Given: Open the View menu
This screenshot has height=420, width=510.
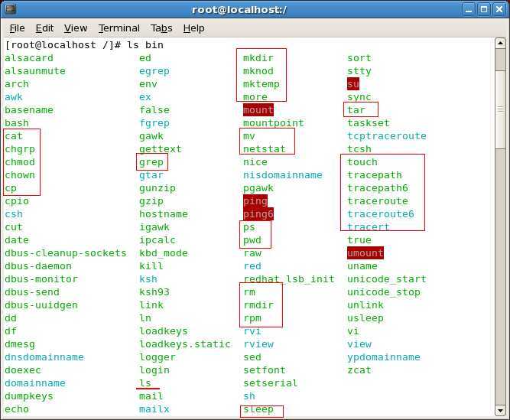Looking at the screenshot, I should 76,28.
